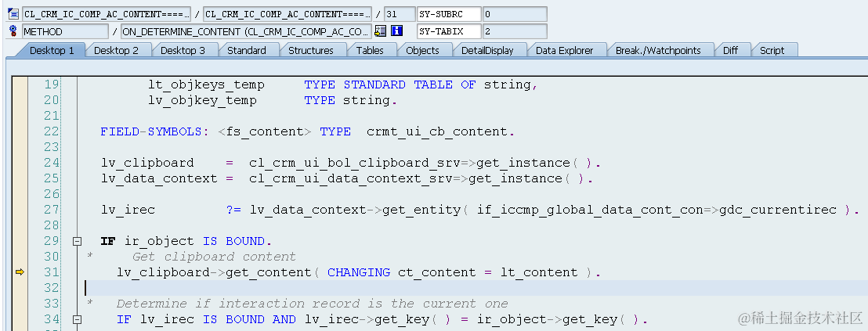Click the SY-SUBRC value field showing 0

tap(515, 14)
